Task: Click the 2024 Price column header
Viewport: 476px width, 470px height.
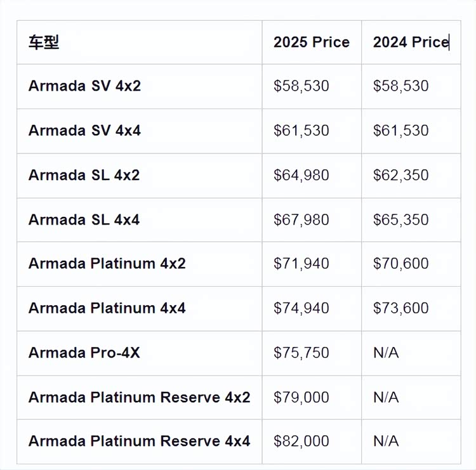Action: click(x=411, y=42)
